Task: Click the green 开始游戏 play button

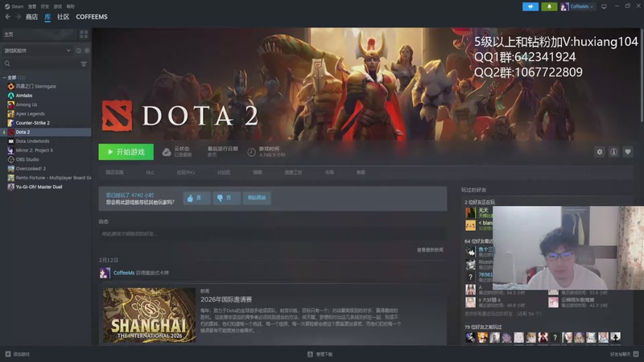Action: [126, 152]
